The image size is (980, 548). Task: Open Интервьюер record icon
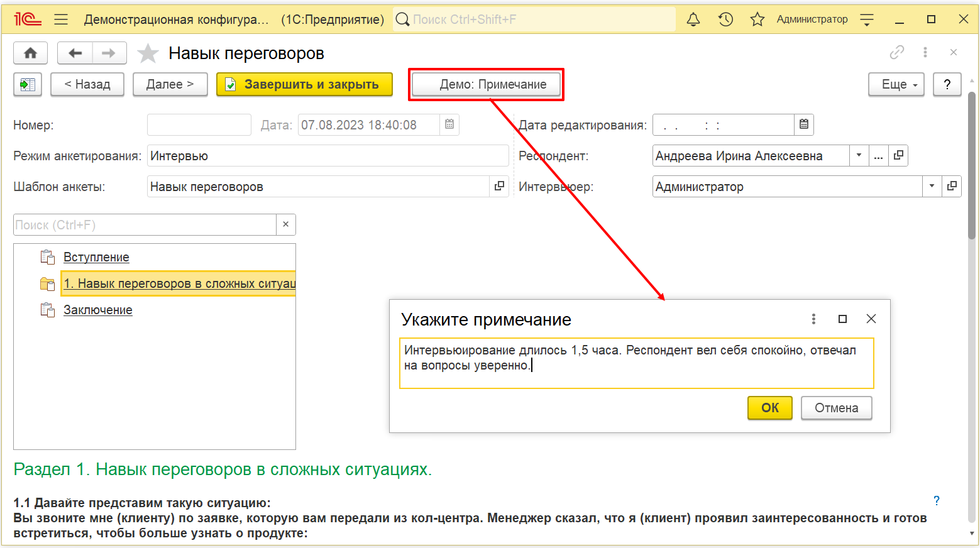pyautogui.click(x=952, y=186)
